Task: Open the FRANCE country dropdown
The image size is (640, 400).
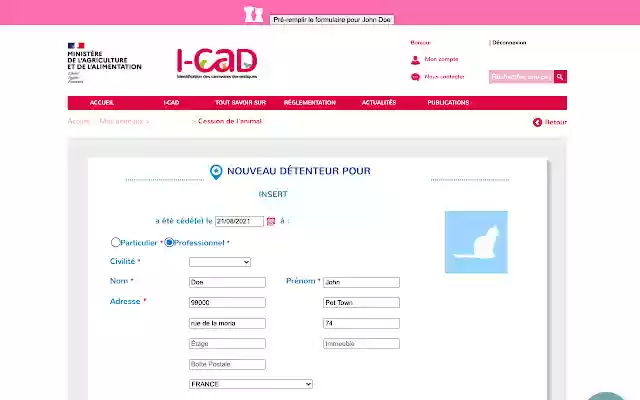Action: 251,384
